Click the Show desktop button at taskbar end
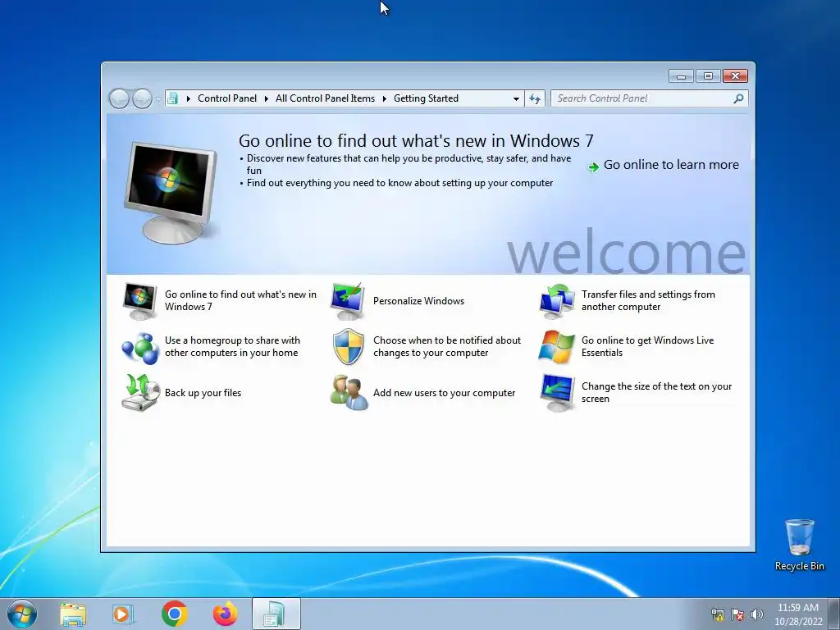Image resolution: width=840 pixels, height=630 pixels. pos(834,614)
